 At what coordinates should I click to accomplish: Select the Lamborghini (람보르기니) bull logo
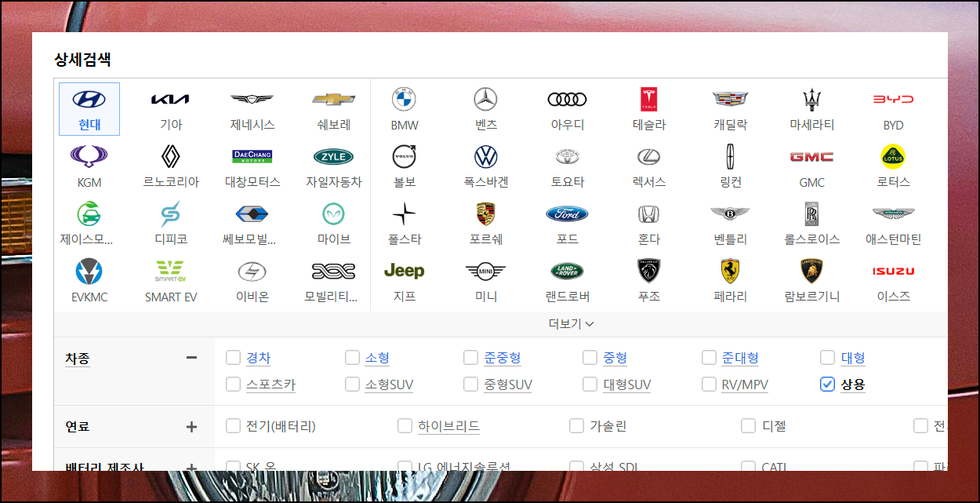811,271
